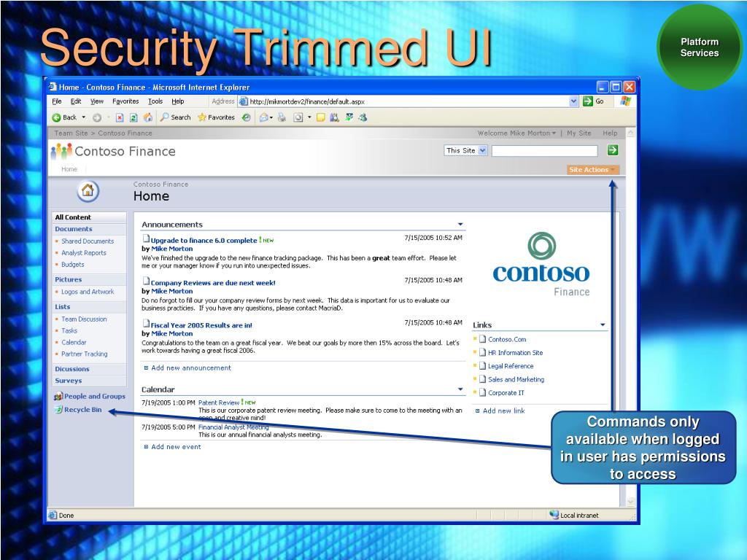Click the Print toolbar icon
The image size is (747, 560).
tap(282, 117)
